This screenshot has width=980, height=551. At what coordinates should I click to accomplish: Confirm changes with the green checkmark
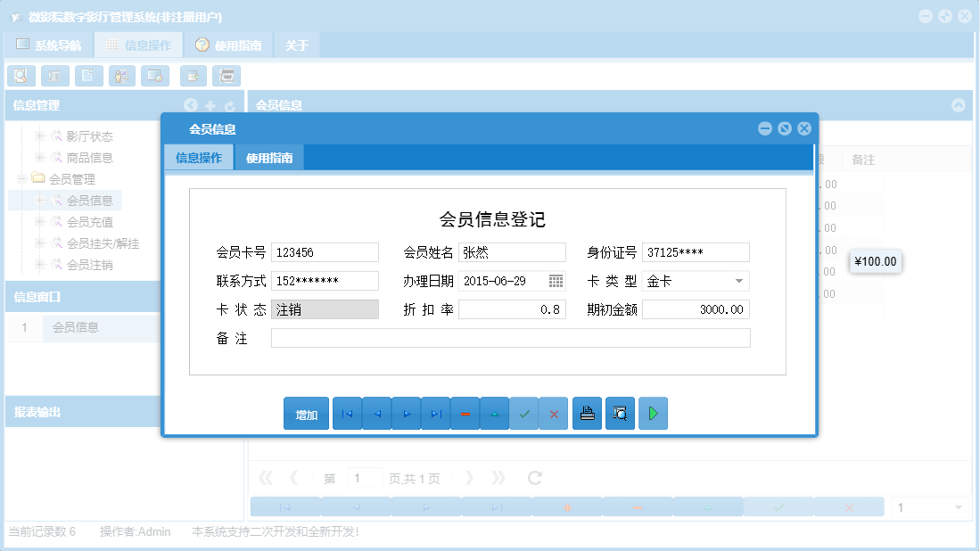pos(524,413)
